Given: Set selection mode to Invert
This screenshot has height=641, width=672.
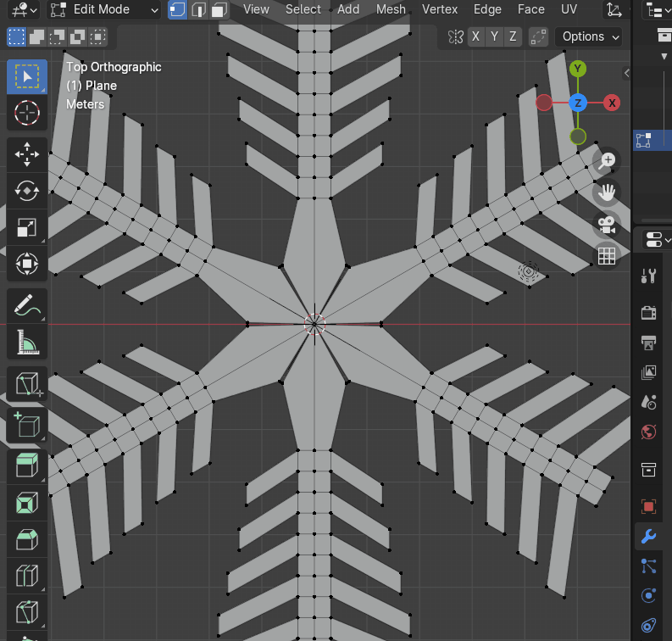Looking at the screenshot, I should coord(78,36).
